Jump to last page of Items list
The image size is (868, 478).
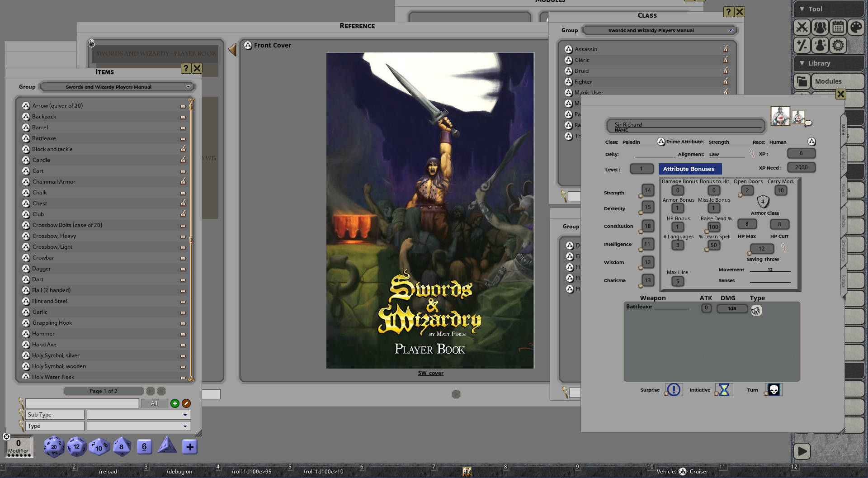click(161, 391)
